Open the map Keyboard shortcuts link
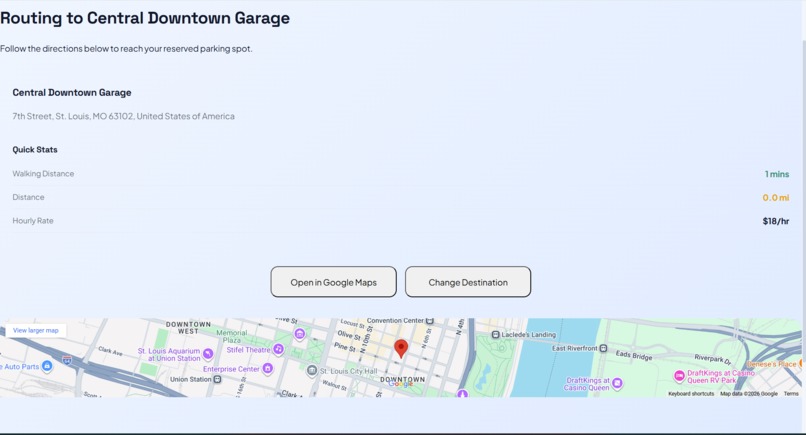This screenshot has width=806, height=435. [691, 393]
